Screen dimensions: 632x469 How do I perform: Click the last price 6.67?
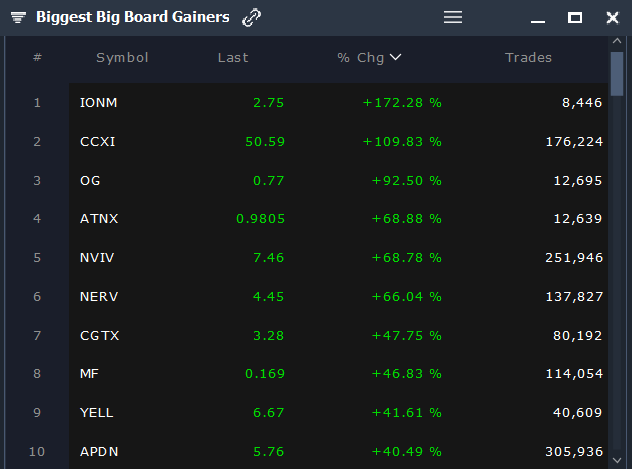(268, 413)
